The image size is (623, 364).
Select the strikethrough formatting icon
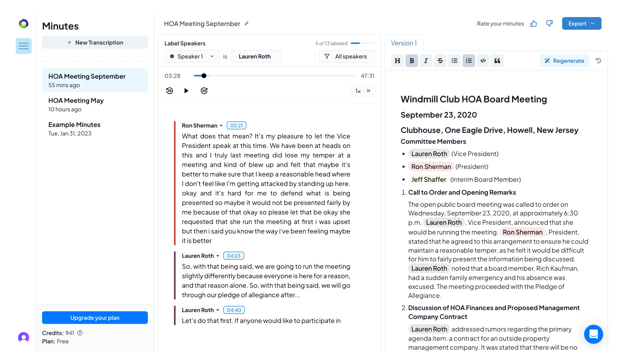[x=440, y=61]
